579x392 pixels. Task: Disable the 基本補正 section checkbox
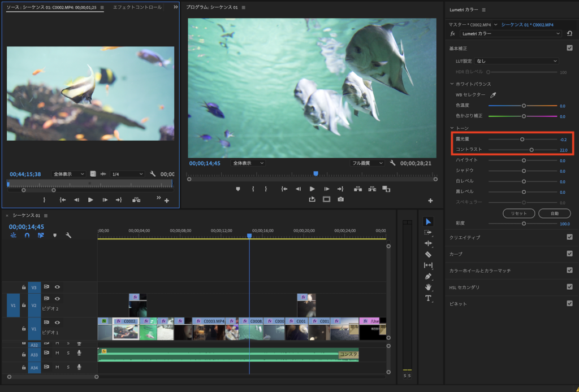[x=569, y=49]
